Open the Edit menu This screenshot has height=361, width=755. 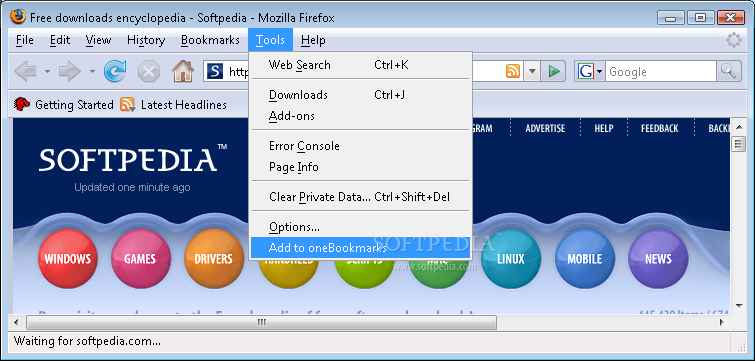[x=60, y=40]
